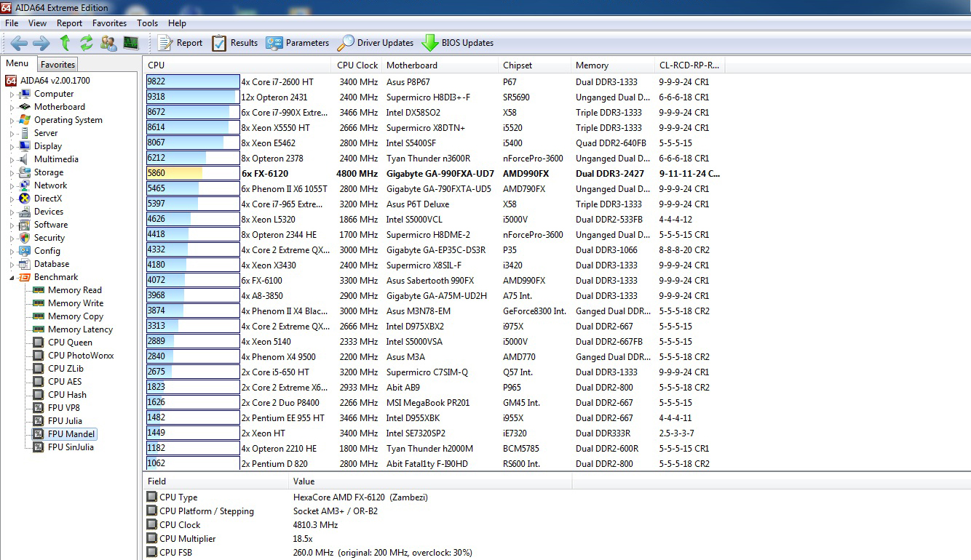Click the green graph monitor toolbar icon
Viewport: 971px width, 560px height.
(x=131, y=43)
